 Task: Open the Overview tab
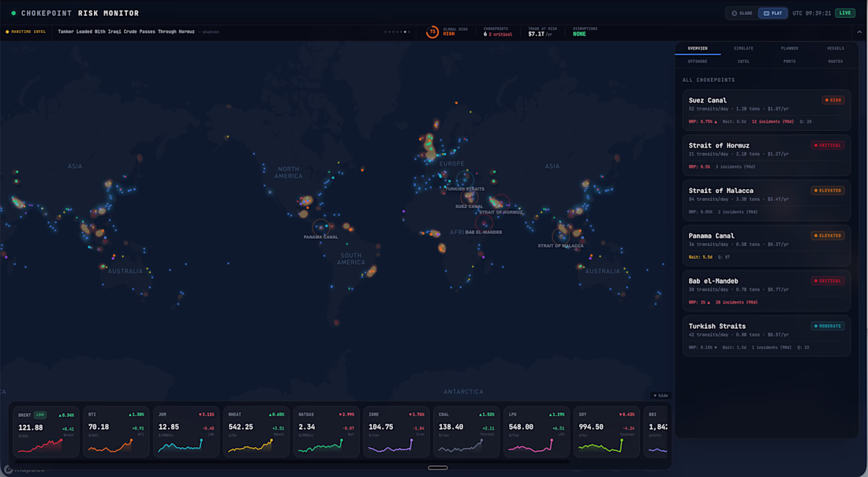(x=698, y=49)
